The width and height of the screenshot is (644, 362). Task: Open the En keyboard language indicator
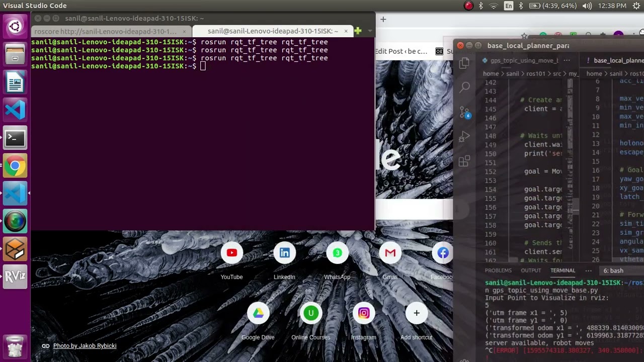point(509,6)
